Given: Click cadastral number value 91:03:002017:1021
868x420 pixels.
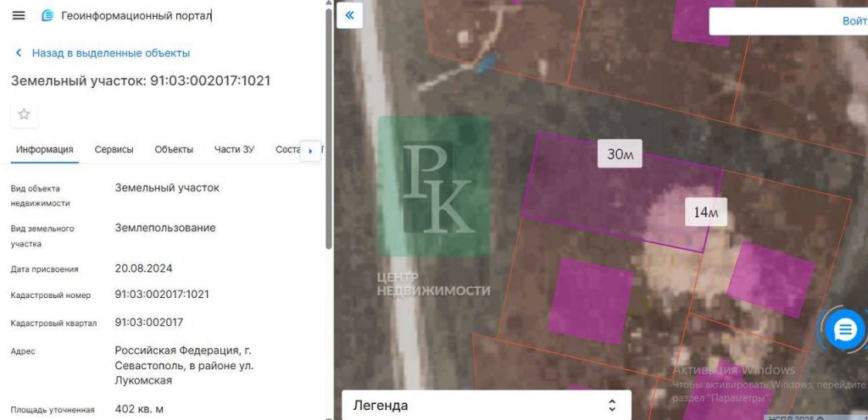Looking at the screenshot, I should (x=162, y=295).
